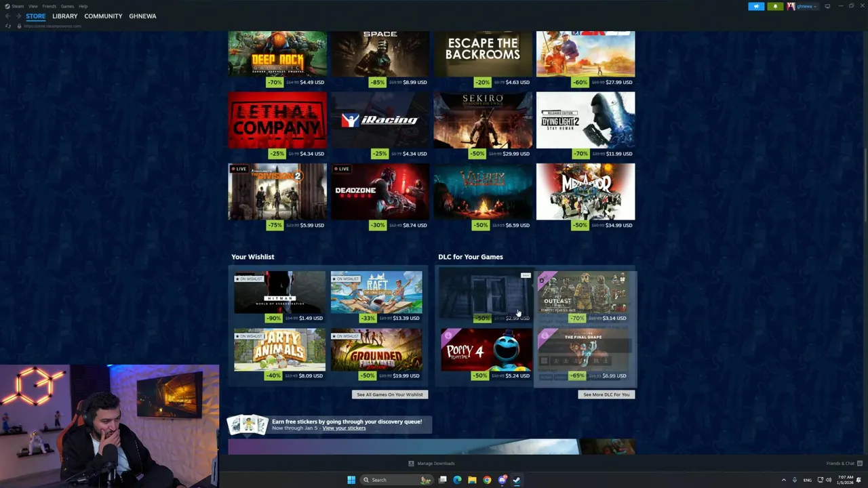Open the GHNEWA profile tab
The width and height of the screenshot is (868, 488).
pos(142,16)
